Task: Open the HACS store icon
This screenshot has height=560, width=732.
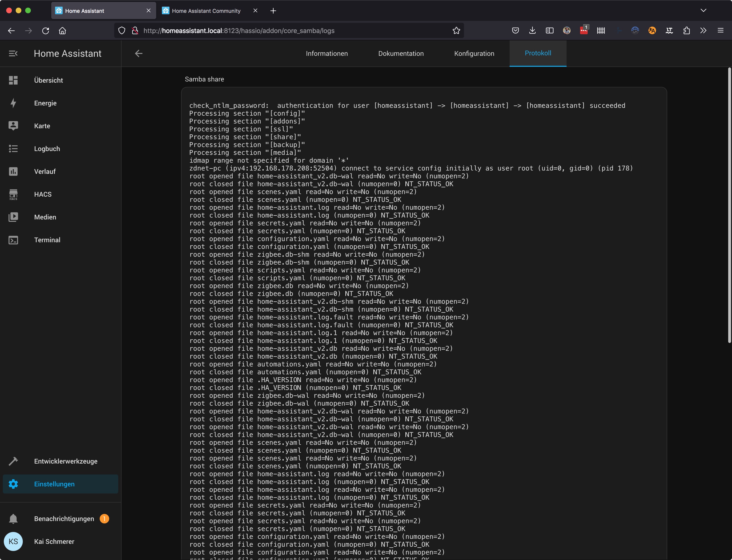Action: click(13, 194)
